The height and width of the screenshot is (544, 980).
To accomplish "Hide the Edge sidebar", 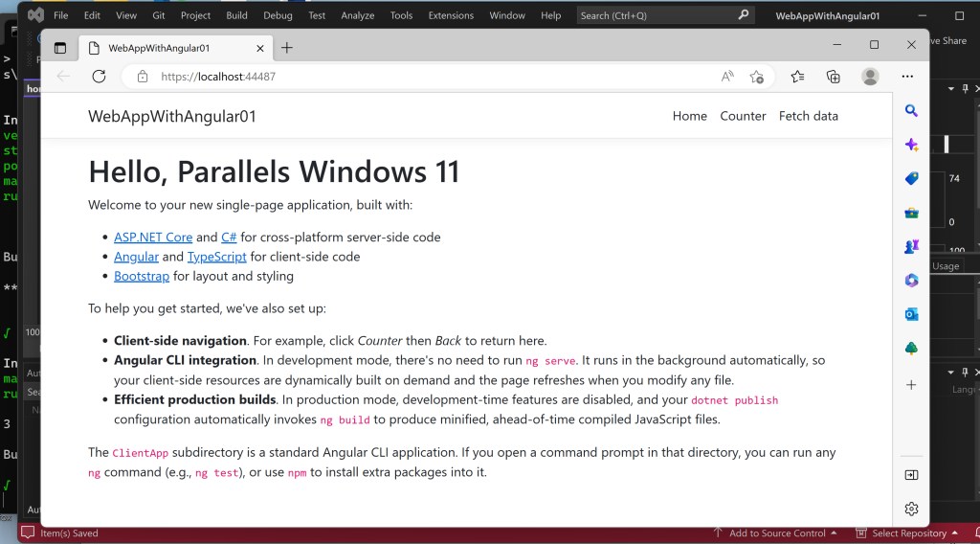I will pos(911,475).
